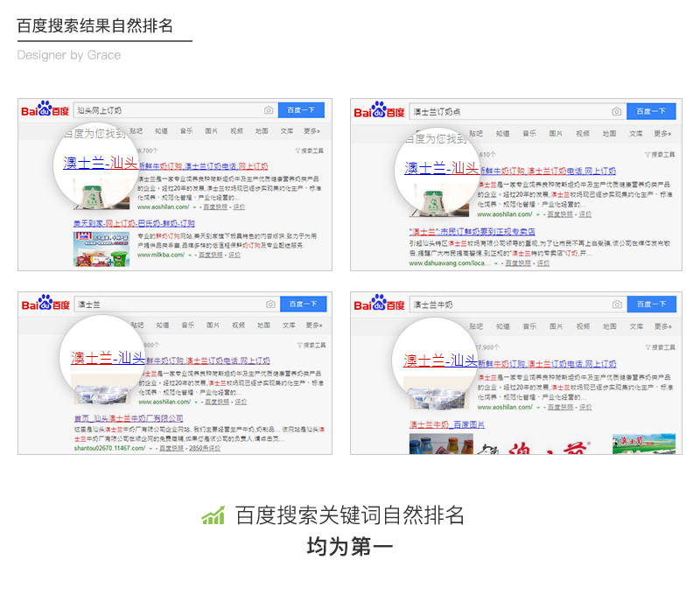The width and height of the screenshot is (700, 595).
Task: Click the 百度一下 button for the 澳士兰牛奶 search
Action: point(652,304)
